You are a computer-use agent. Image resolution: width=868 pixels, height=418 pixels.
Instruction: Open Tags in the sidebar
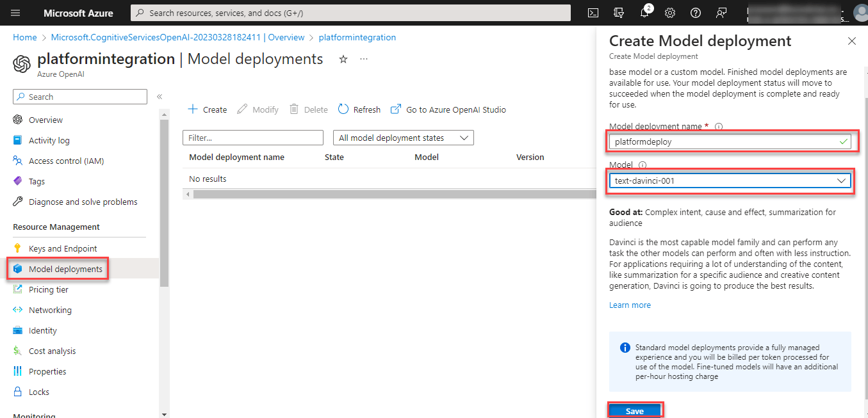coord(37,181)
